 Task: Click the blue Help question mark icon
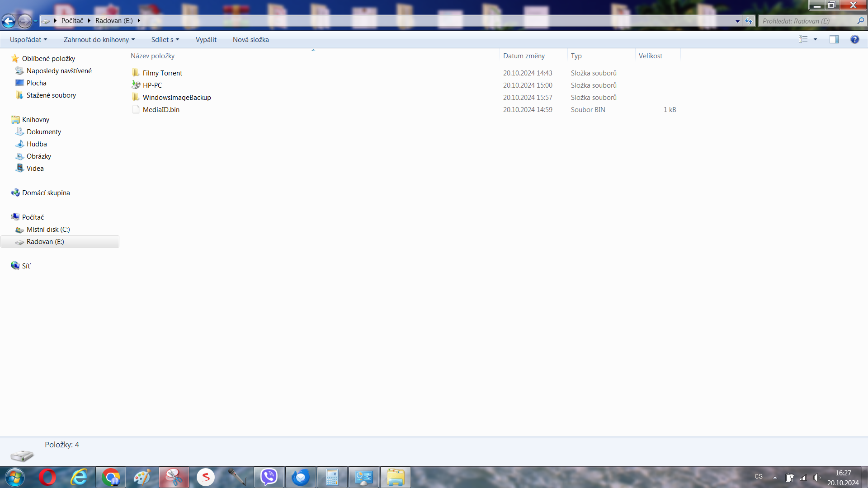854,39
